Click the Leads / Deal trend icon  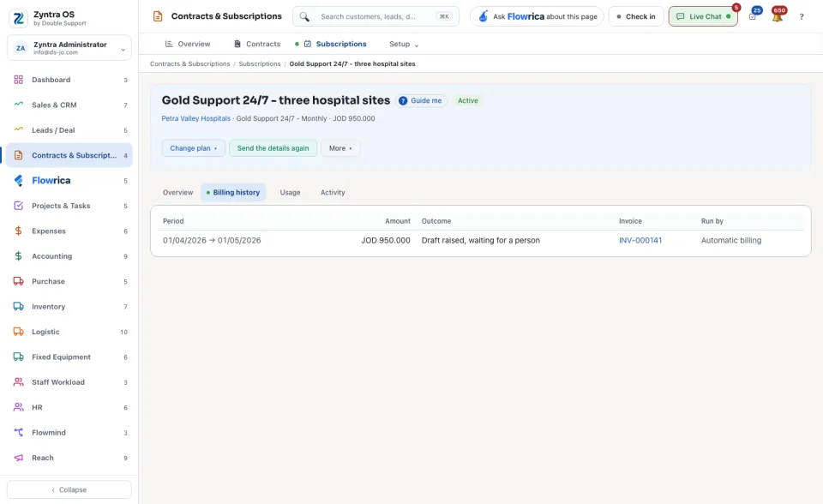coord(18,129)
